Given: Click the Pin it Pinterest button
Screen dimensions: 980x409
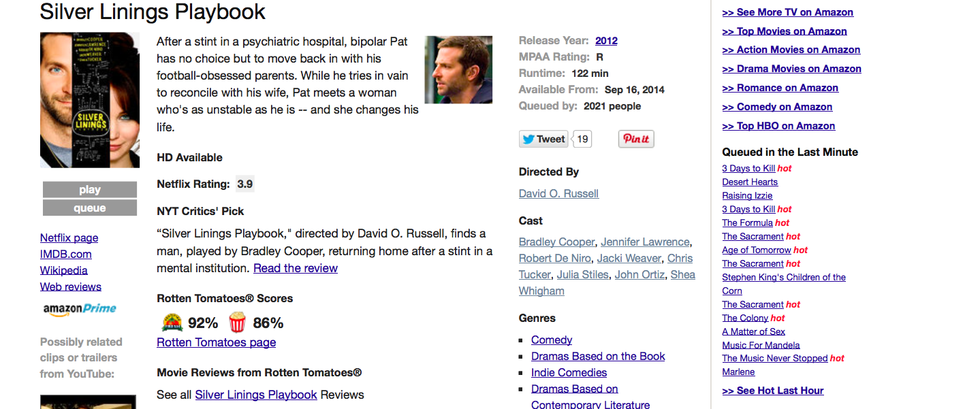Looking at the screenshot, I should 636,139.
